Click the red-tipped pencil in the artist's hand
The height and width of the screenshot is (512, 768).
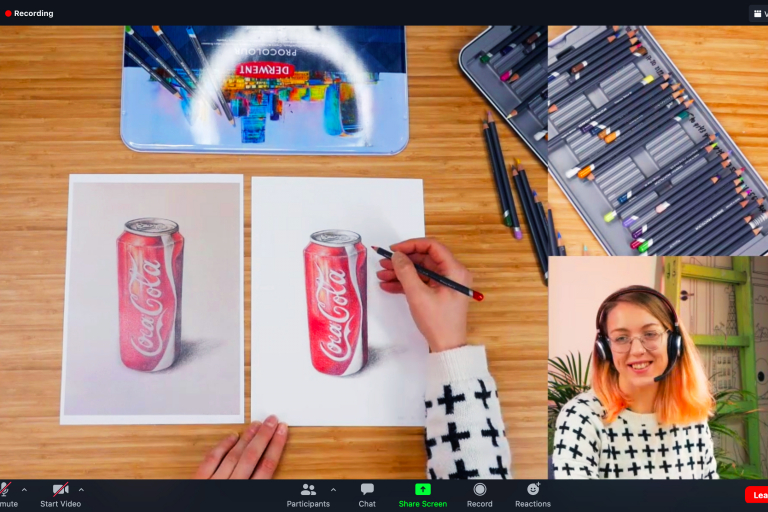tap(428, 272)
